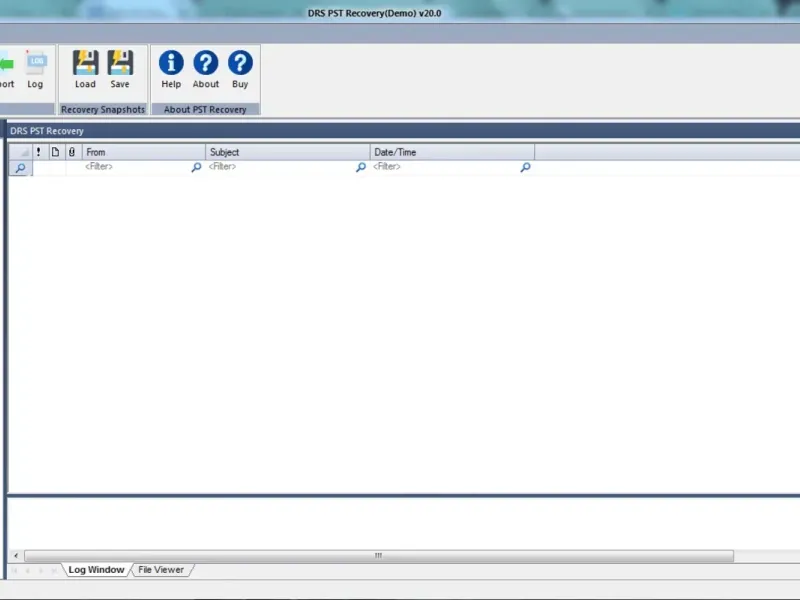Click the Buy icon
800x600 pixels.
click(x=240, y=69)
